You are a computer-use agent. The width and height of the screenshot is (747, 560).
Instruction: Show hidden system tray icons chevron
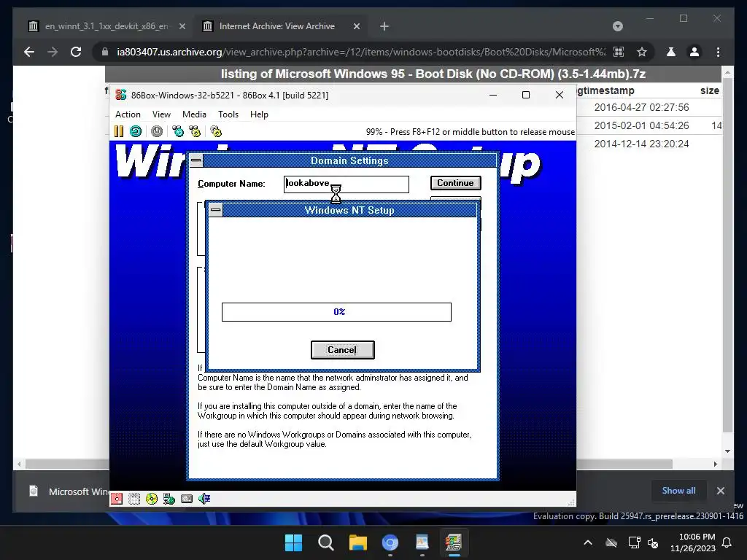pyautogui.click(x=588, y=542)
